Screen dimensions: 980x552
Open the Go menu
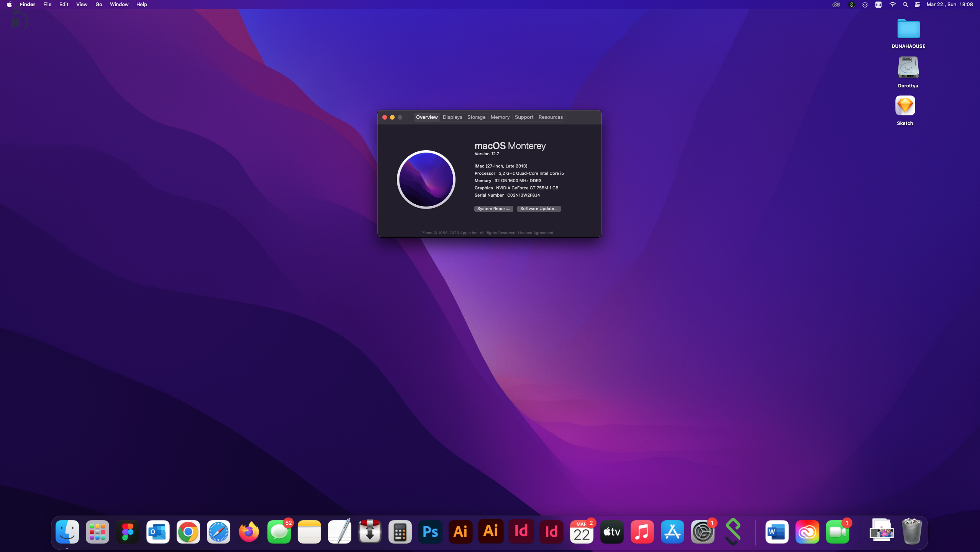[98, 4]
